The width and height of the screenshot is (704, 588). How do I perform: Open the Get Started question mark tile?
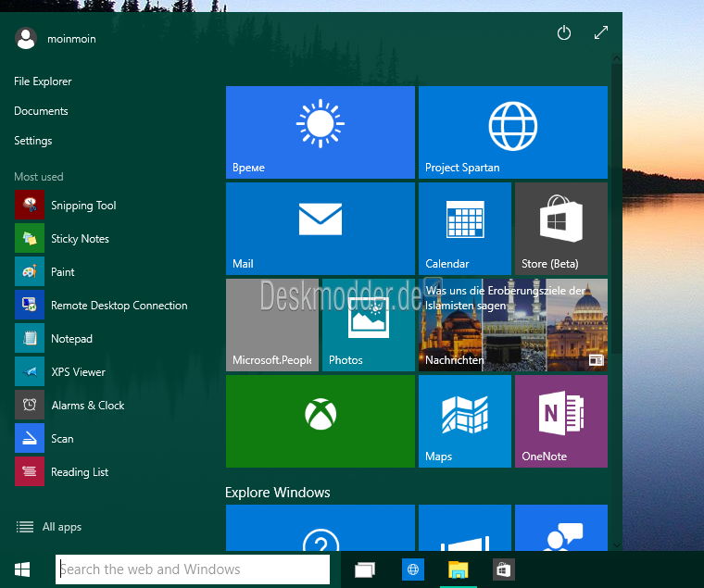coord(321,528)
